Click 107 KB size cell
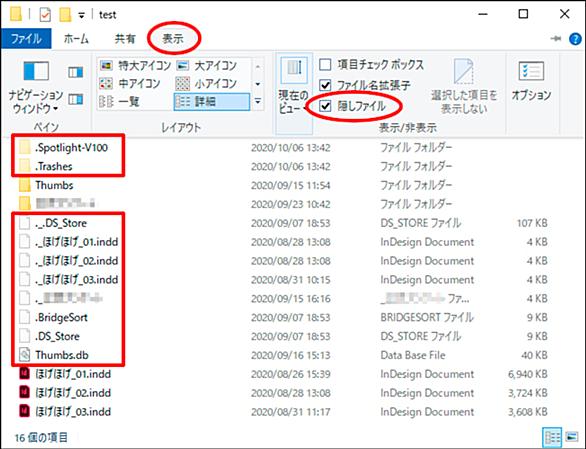The image size is (586, 449). click(x=532, y=224)
